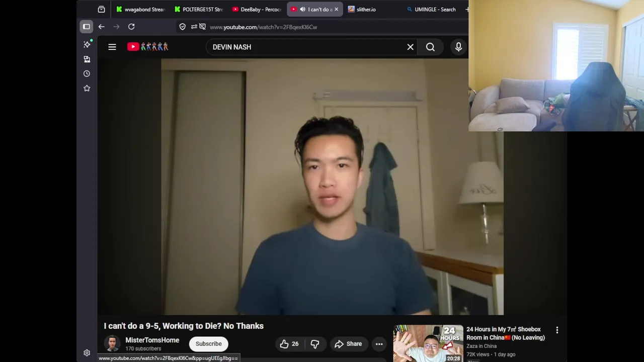Viewport: 644px width, 362px height.
Task: Reload the current YouTube page
Action: coord(131,27)
